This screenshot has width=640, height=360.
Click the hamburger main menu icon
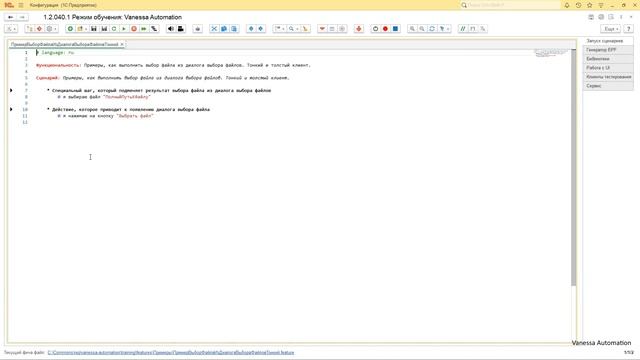click(21, 5)
